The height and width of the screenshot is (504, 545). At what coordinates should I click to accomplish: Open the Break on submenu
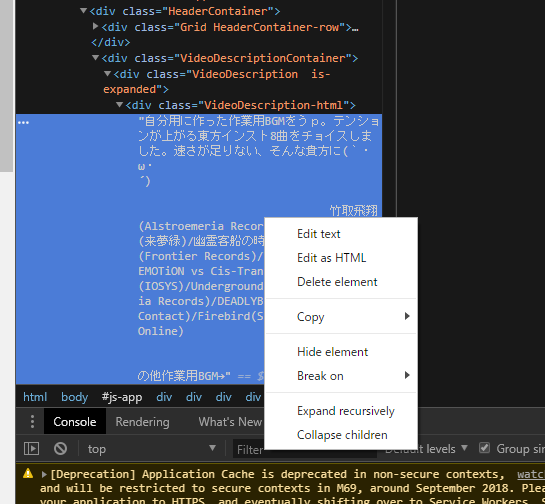click(x=341, y=376)
